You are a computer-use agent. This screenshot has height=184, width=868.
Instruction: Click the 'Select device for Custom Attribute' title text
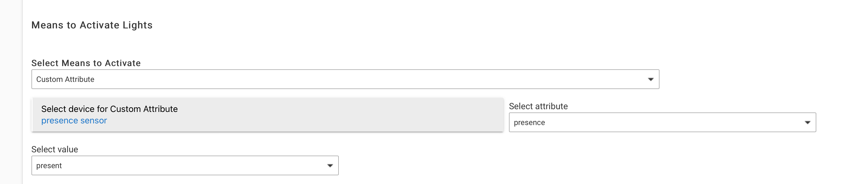pos(109,109)
